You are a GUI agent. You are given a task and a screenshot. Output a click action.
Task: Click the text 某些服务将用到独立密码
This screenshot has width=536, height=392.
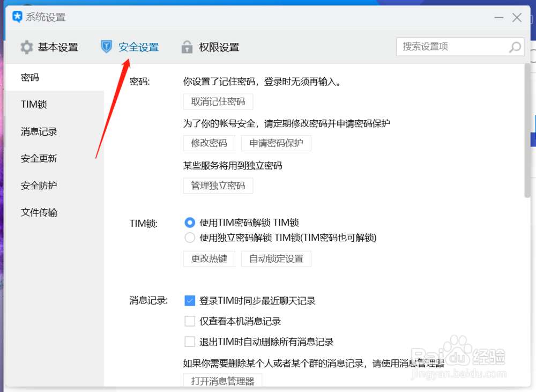pos(233,166)
